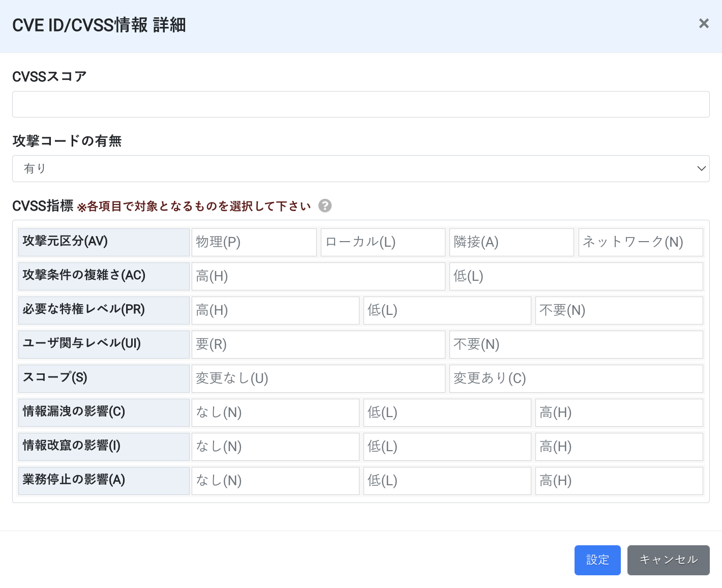
Task: Pick 高(H) for 業務停止の影響(A)
Action: (x=619, y=481)
